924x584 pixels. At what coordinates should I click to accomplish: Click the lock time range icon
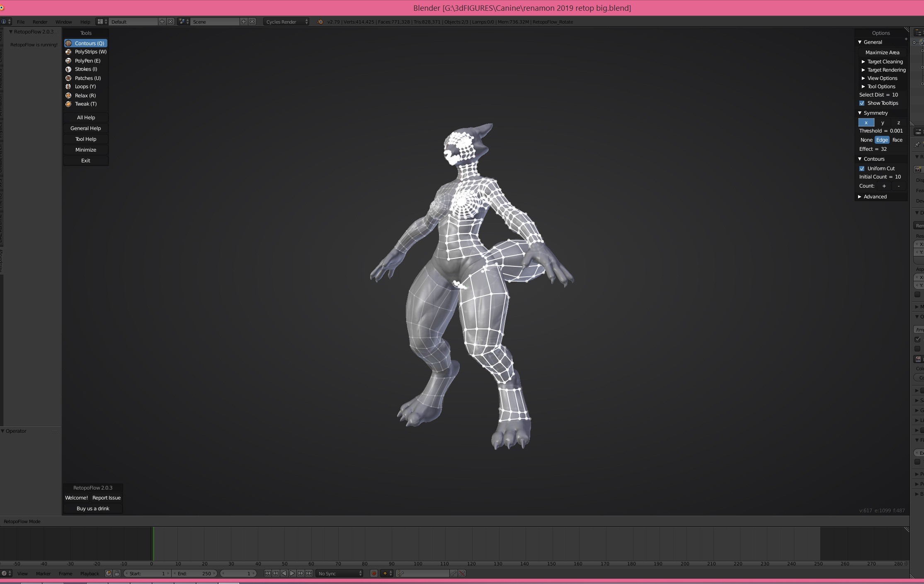(117, 574)
